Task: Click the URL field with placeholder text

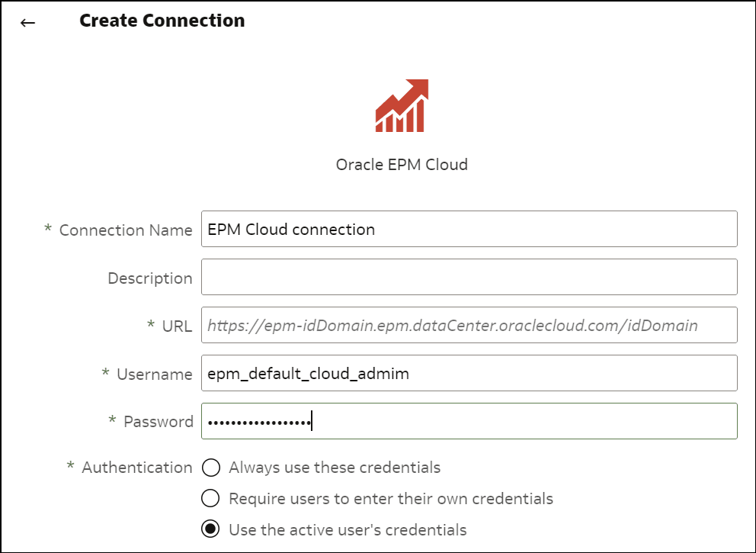Action: pos(469,325)
